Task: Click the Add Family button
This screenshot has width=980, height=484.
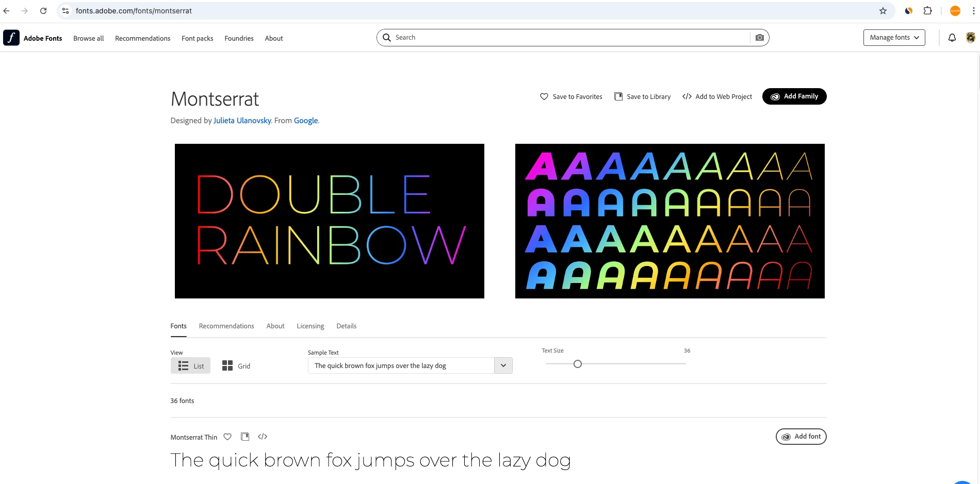Action: pyautogui.click(x=794, y=96)
